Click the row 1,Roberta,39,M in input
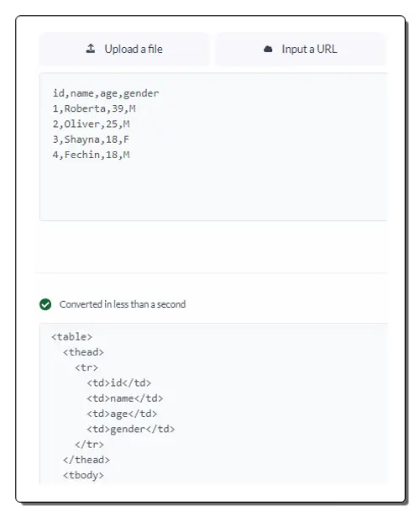 click(94, 108)
